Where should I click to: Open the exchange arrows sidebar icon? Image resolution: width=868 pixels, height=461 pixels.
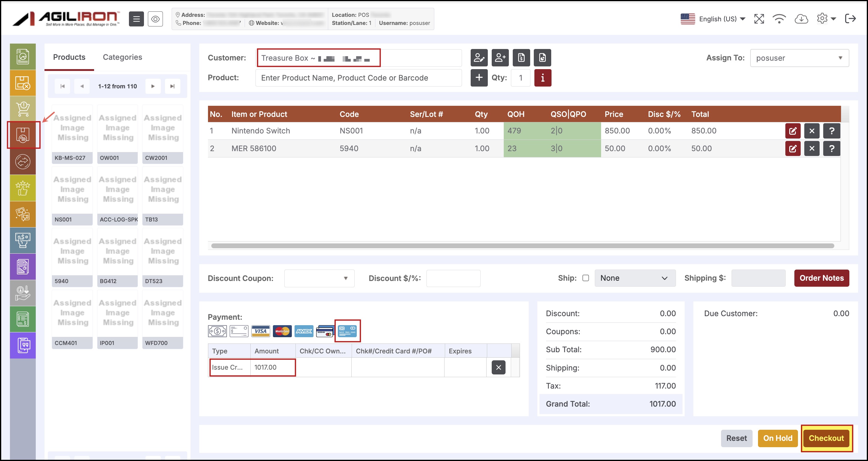(23, 161)
